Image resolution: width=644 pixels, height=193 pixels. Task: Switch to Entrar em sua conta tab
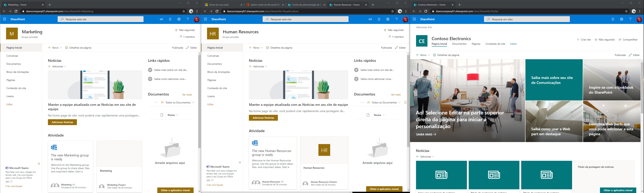[222, 5]
